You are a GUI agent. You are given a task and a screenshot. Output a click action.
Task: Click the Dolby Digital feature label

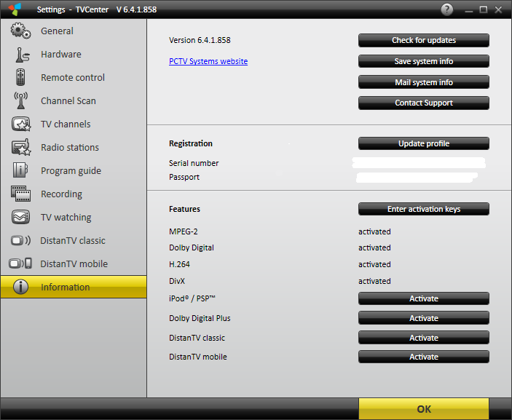click(192, 247)
